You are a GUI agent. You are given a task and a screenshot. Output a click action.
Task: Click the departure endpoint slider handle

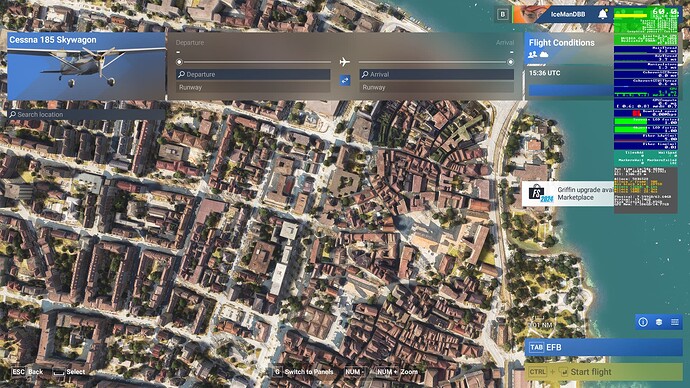coord(179,62)
